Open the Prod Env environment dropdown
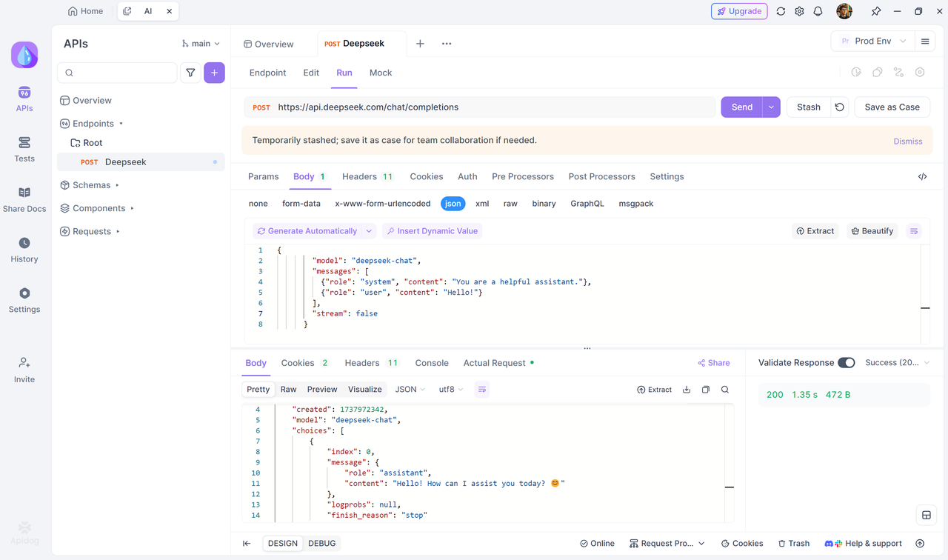This screenshot has width=948, height=560. 872,41
